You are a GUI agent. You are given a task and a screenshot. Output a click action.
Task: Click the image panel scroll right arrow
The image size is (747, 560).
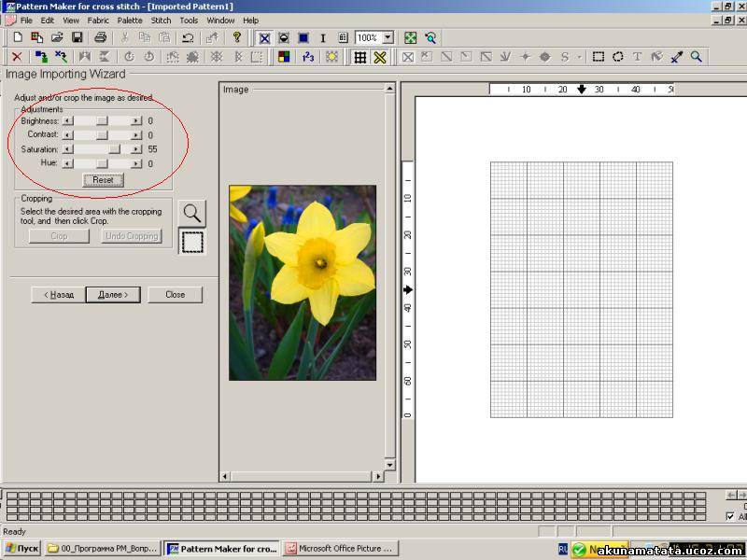(378, 476)
